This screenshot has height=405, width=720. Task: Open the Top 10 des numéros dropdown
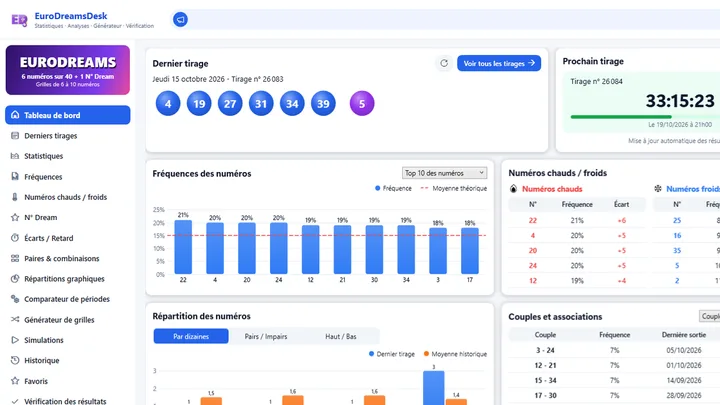(x=444, y=173)
